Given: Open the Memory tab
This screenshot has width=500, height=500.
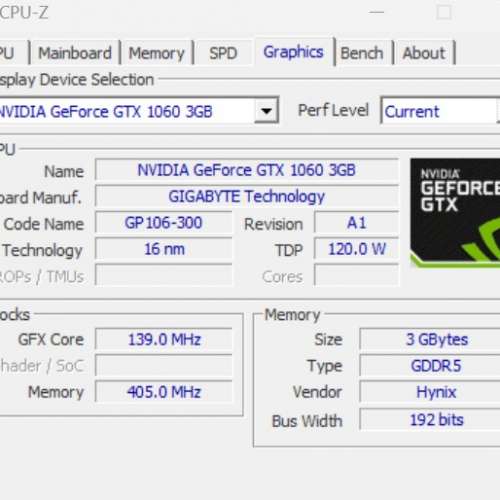Looking at the screenshot, I should pos(156,53).
